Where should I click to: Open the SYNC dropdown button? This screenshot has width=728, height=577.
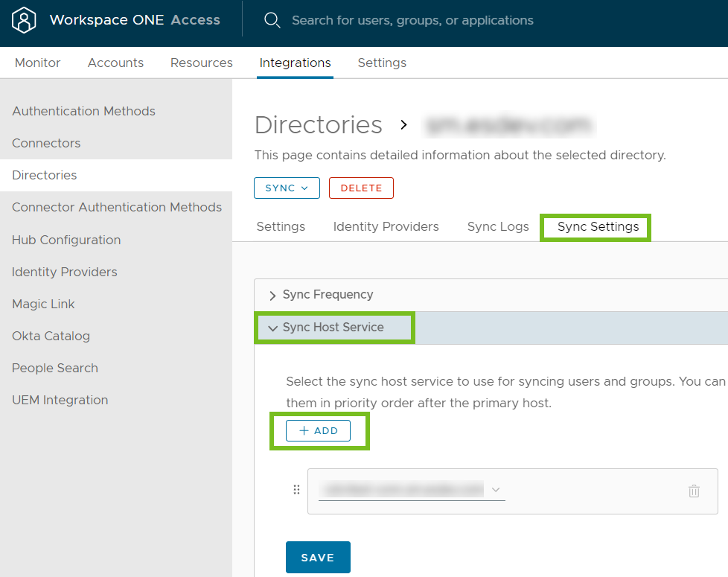pos(287,188)
